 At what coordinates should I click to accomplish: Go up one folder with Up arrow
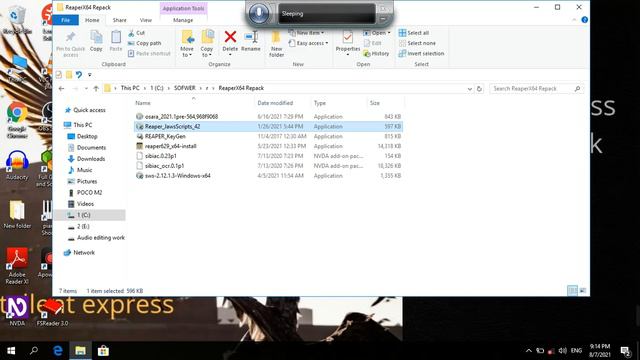(x=96, y=88)
